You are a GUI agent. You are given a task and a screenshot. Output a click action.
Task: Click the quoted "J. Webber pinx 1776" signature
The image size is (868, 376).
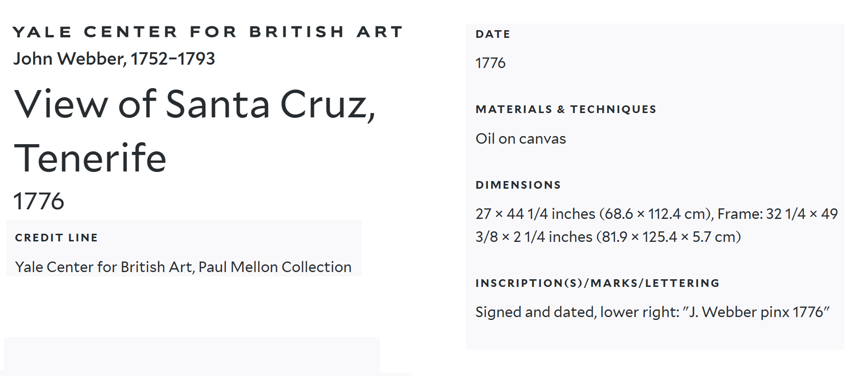[x=756, y=312]
